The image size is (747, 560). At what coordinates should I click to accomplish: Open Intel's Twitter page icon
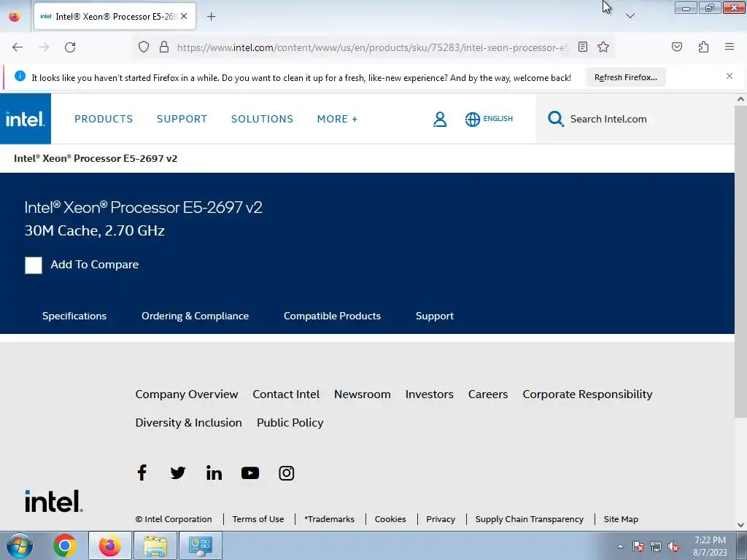(x=178, y=472)
